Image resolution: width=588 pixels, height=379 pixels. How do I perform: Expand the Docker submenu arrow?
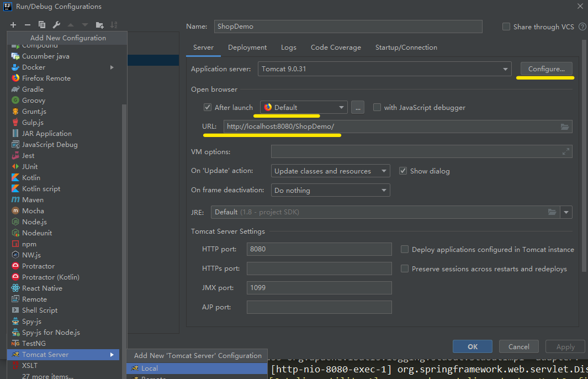(112, 67)
